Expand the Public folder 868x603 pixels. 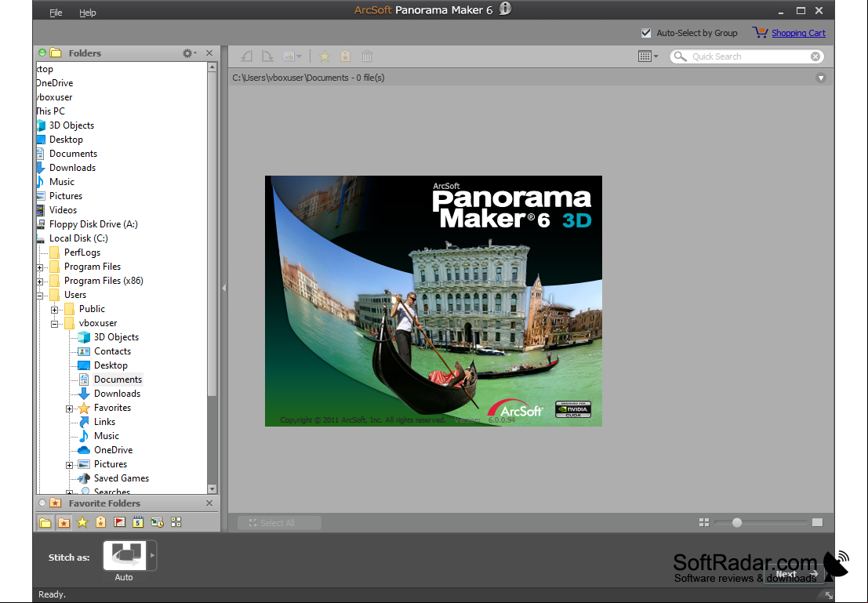[54, 310]
